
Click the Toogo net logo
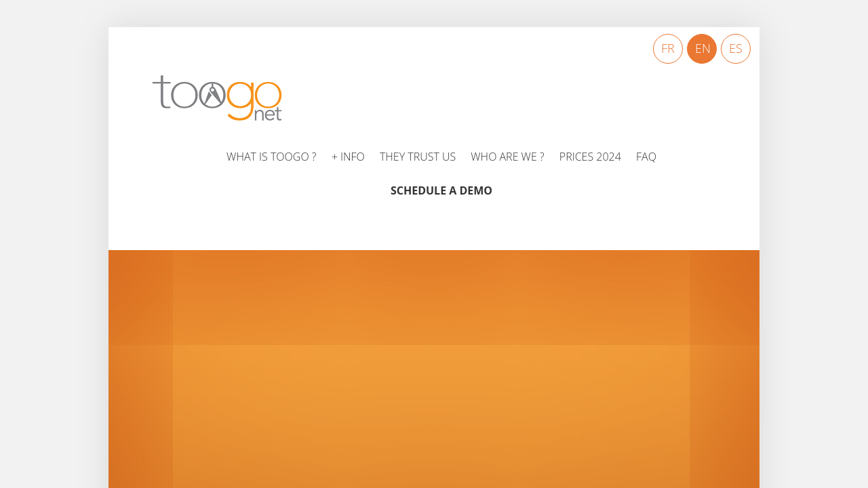(217, 98)
